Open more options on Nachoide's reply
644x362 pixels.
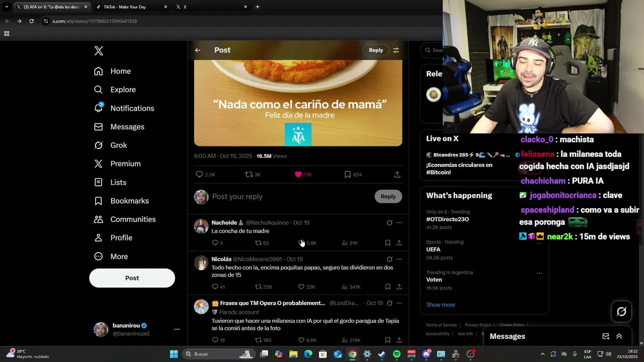coord(399,223)
